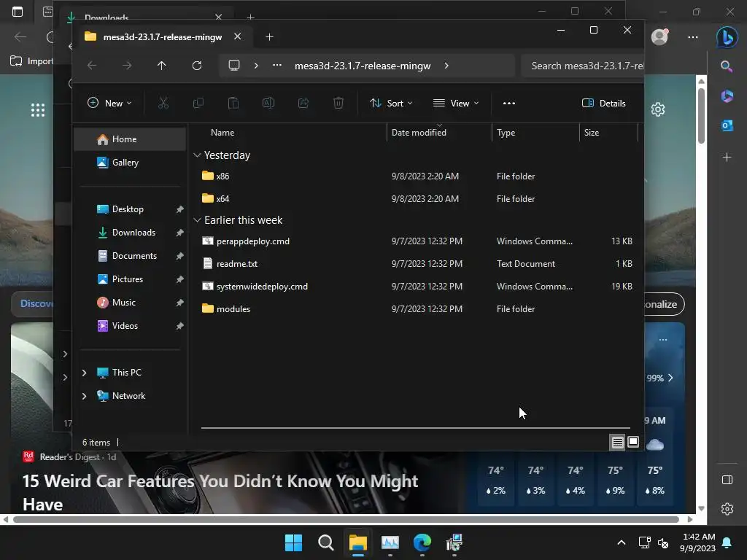Click the Share icon in toolbar
Screen dimensions: 747x560
(303, 103)
